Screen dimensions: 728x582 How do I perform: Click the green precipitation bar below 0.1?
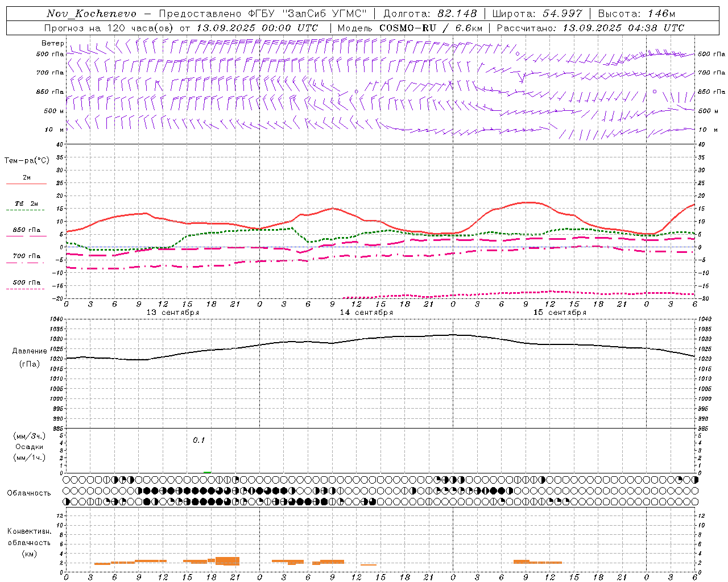pyautogui.click(x=208, y=472)
